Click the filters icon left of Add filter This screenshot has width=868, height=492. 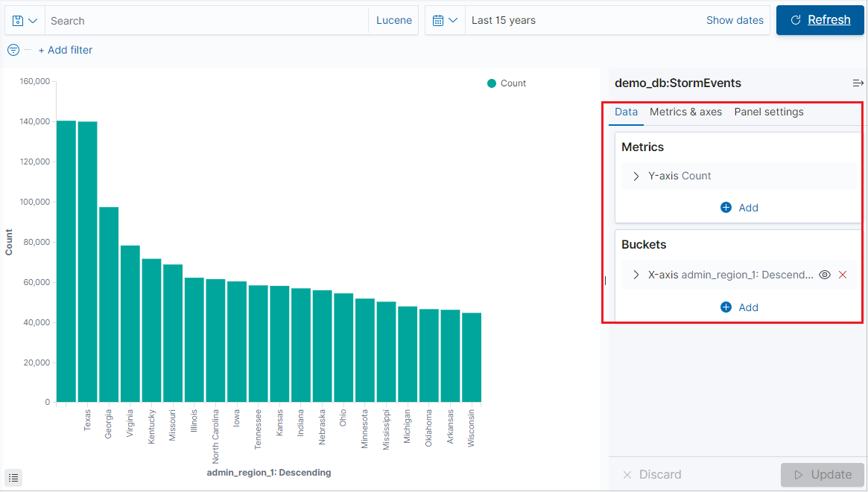tap(13, 50)
